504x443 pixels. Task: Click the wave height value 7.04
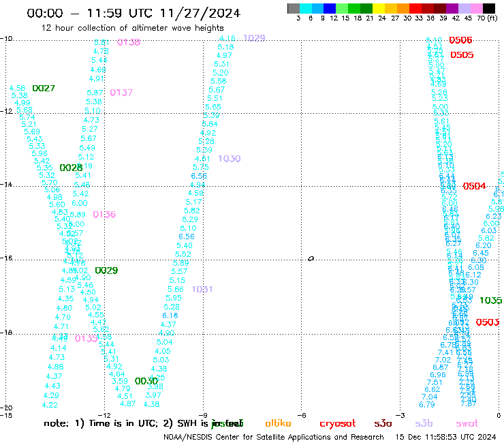pyautogui.click(x=430, y=397)
